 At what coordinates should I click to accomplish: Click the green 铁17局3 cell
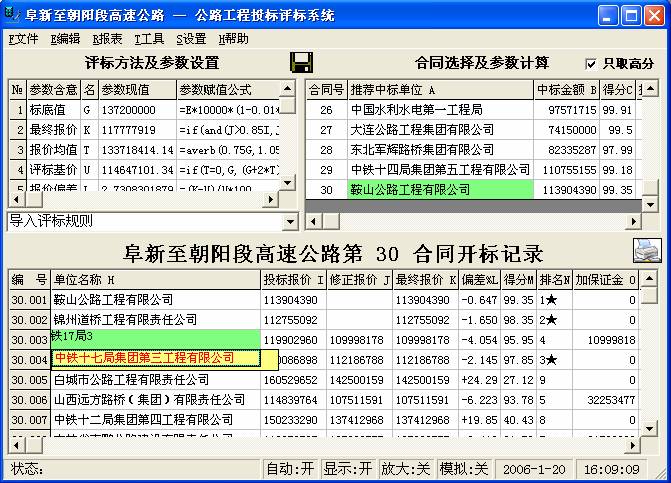tap(155, 339)
